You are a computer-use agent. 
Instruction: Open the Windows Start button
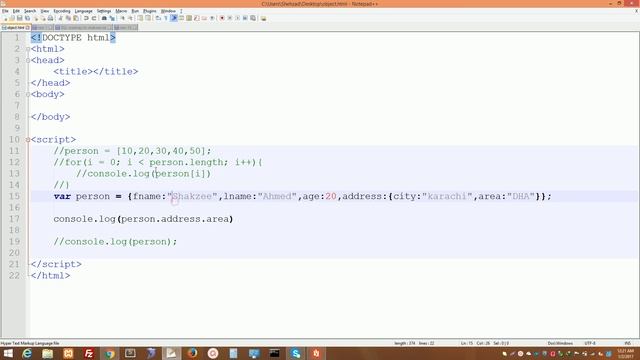coord(8,353)
